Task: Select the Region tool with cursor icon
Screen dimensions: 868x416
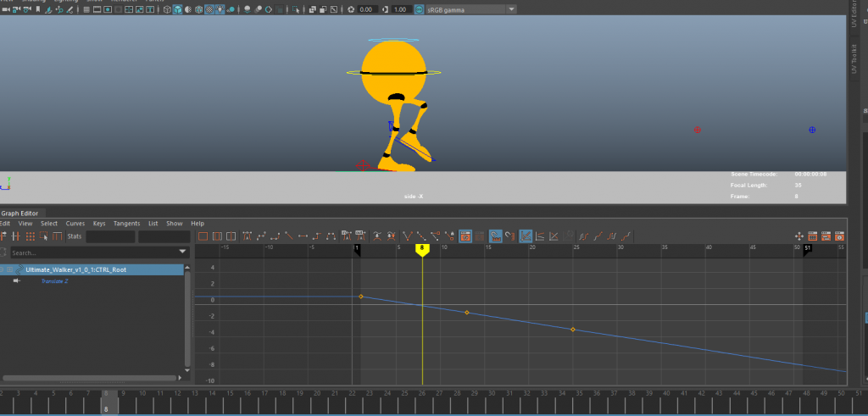Action: [x=44, y=236]
